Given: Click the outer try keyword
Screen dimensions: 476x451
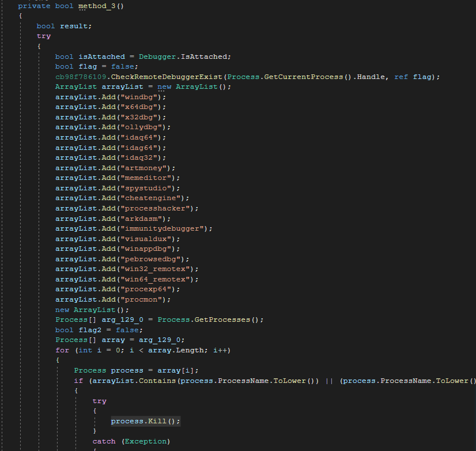Looking at the screenshot, I should [44, 36].
